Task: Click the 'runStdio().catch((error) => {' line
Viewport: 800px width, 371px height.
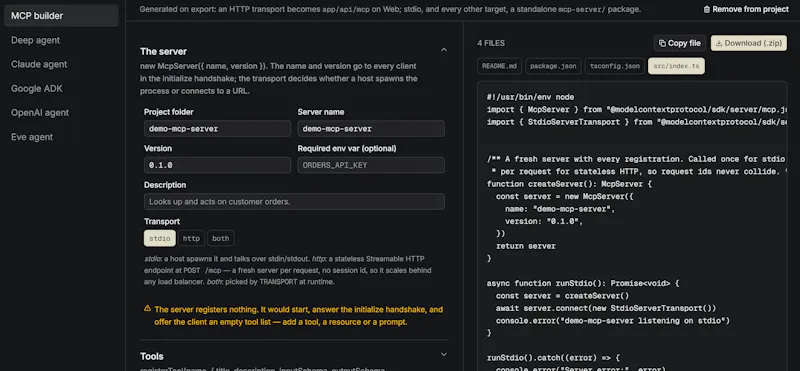Action: point(553,358)
